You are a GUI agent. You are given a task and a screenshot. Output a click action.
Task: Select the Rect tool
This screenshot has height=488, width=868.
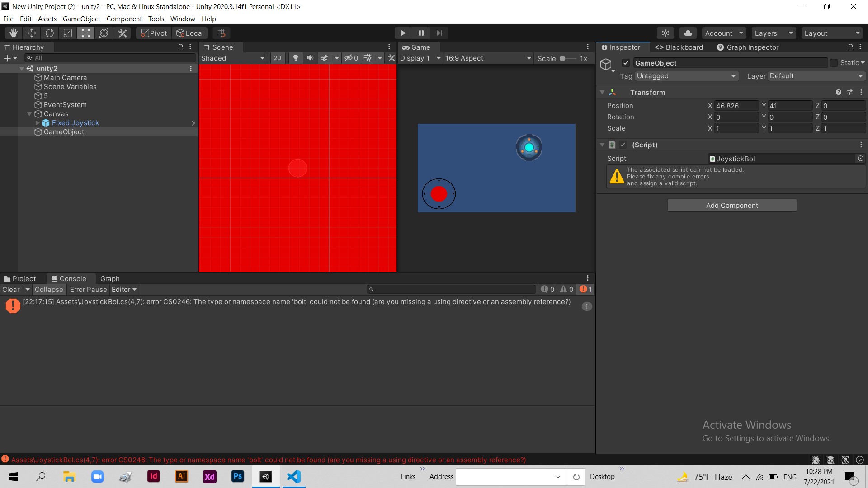point(86,33)
